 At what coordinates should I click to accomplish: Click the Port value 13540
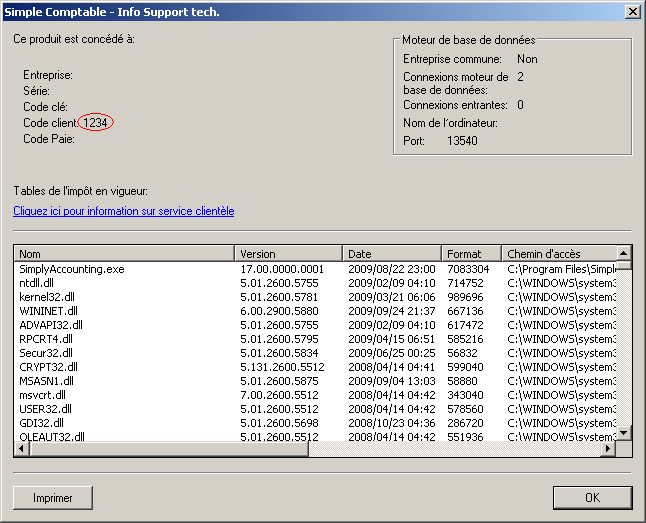(462, 141)
